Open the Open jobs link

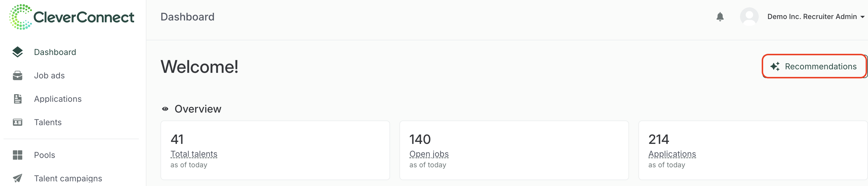[x=429, y=154]
